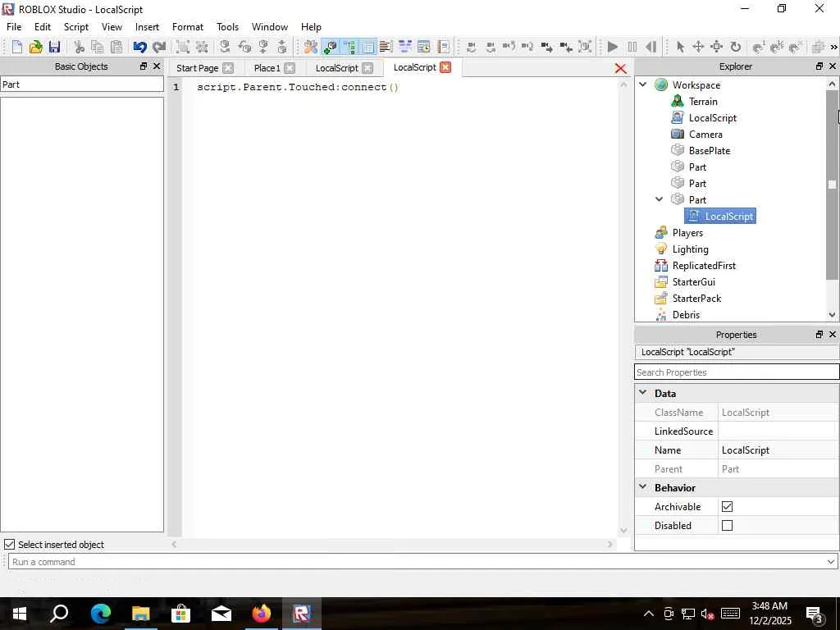This screenshot has height=630, width=840.
Task: Click the Reset rewind button
Action: tap(651, 47)
